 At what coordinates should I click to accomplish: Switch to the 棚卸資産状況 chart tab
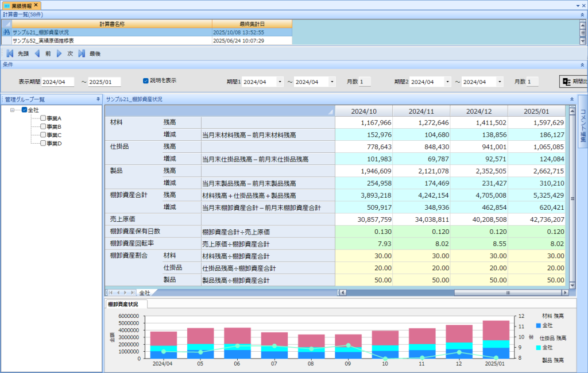point(126,303)
